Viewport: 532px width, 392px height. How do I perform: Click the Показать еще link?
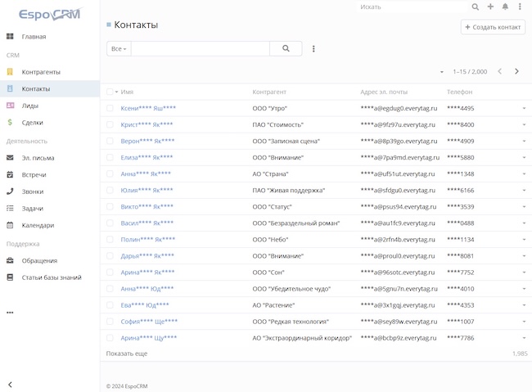(x=127, y=354)
